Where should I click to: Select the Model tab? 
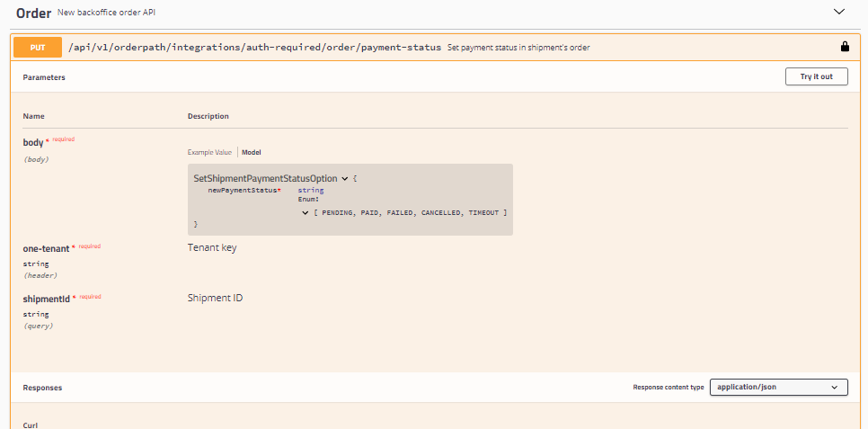pos(252,152)
